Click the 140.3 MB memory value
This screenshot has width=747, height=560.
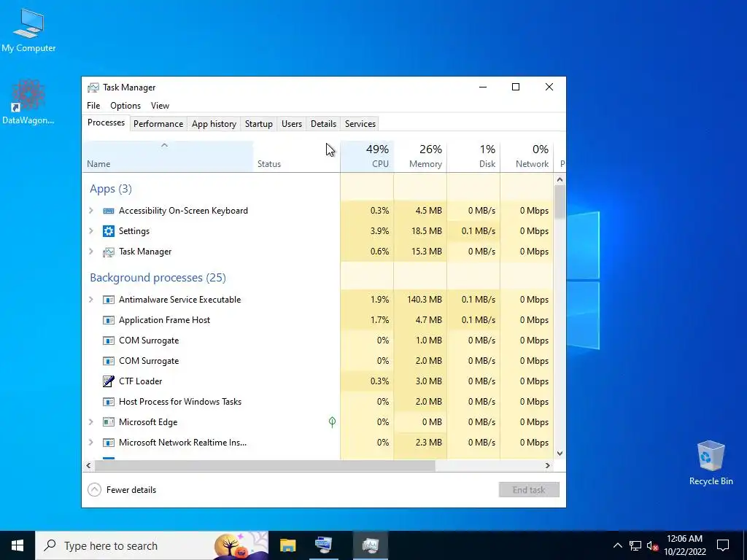[425, 300]
